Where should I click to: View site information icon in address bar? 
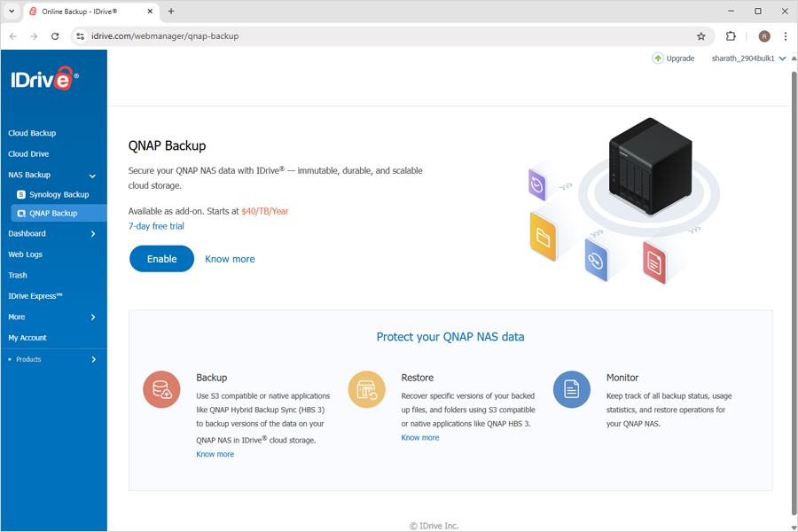point(81,36)
